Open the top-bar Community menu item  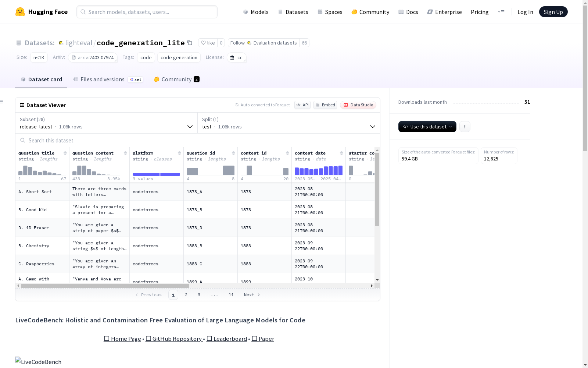click(x=370, y=12)
